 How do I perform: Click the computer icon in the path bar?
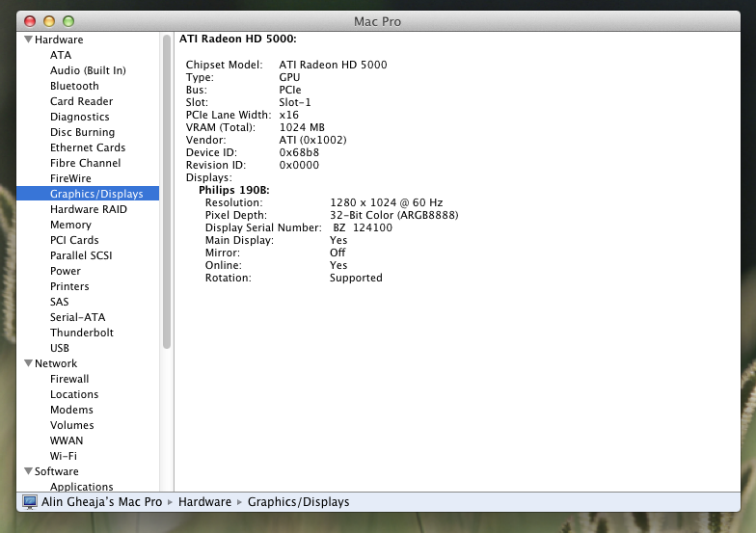[29, 501]
